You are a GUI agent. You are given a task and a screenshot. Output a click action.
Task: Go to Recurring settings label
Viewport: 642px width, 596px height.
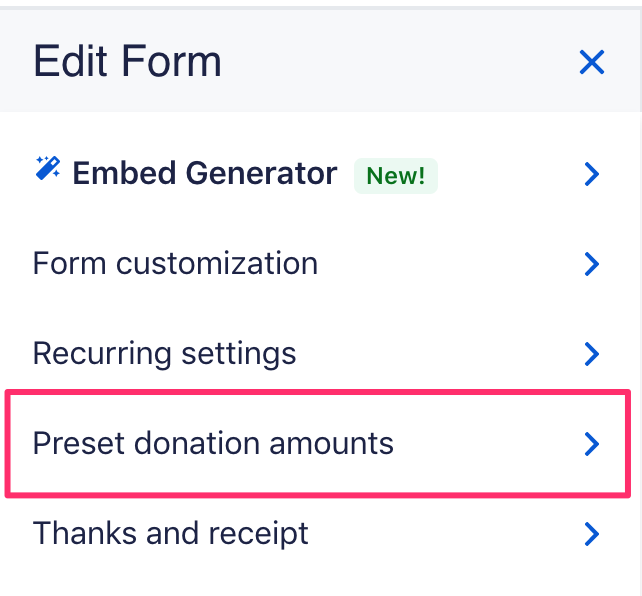pos(164,354)
